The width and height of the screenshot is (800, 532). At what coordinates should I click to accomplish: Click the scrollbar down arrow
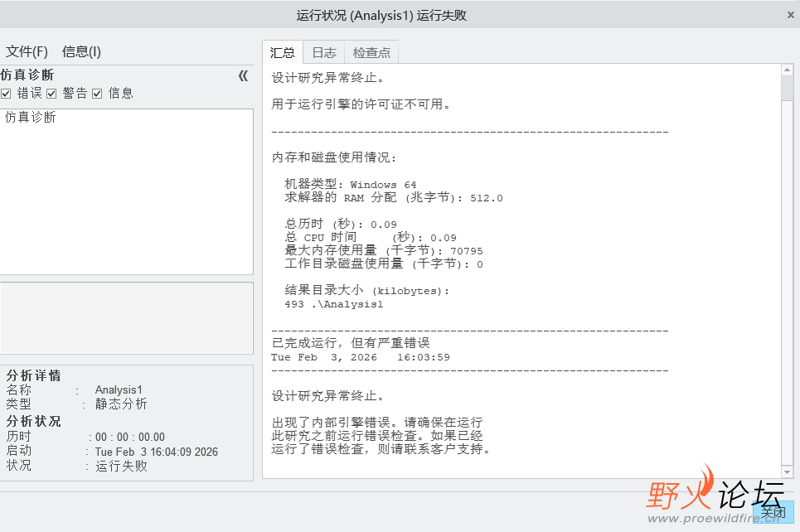(788, 471)
